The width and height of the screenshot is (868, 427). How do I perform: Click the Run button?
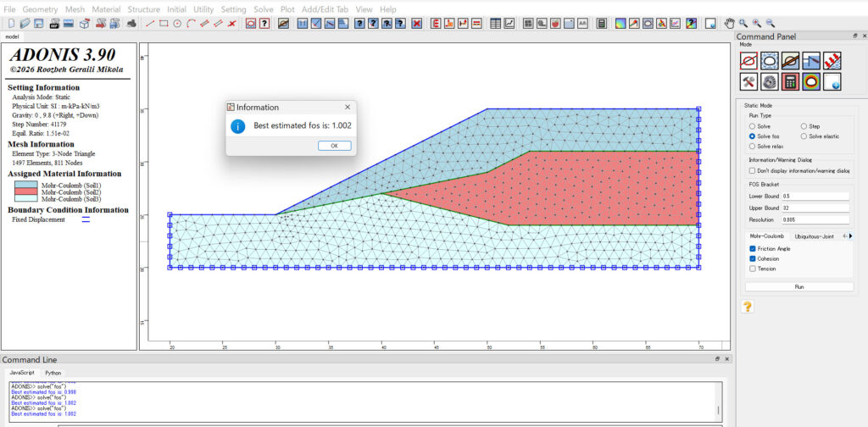point(798,287)
